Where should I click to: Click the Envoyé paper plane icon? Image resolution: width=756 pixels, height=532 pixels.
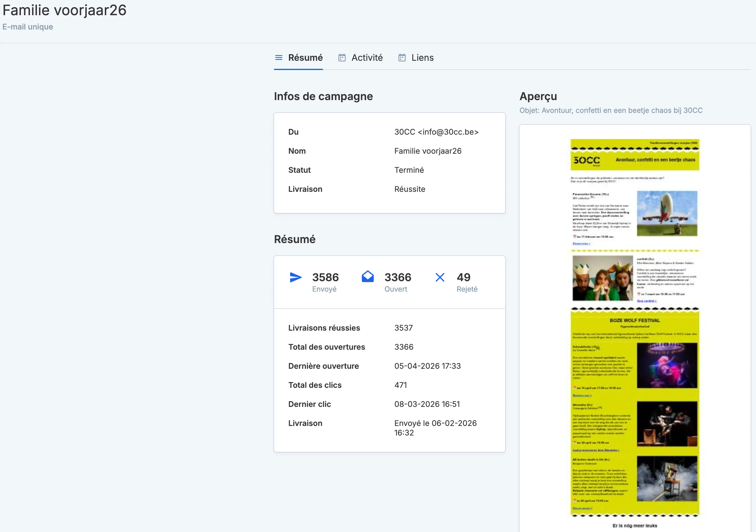click(x=295, y=277)
